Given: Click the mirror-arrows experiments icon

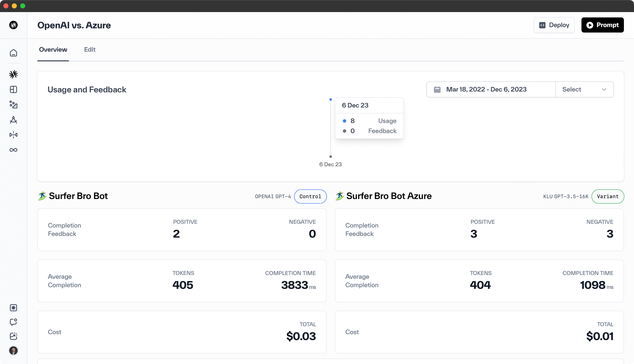Looking at the screenshot, I should click(13, 135).
